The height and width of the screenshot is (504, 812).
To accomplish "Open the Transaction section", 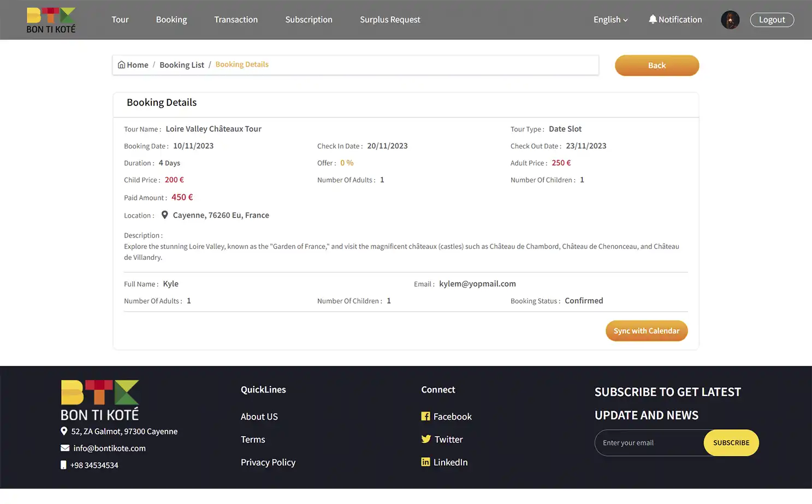I will (x=235, y=20).
